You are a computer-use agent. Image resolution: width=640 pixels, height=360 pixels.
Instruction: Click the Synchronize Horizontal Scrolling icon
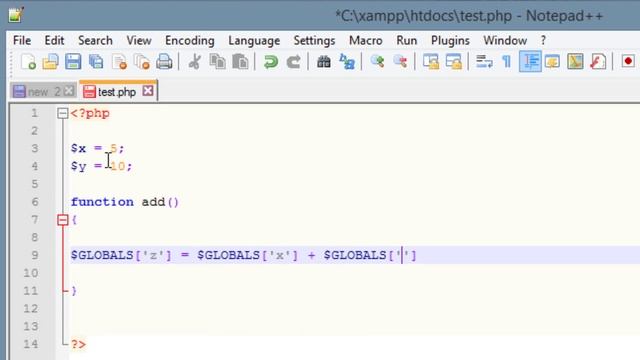pyautogui.click(x=453, y=62)
